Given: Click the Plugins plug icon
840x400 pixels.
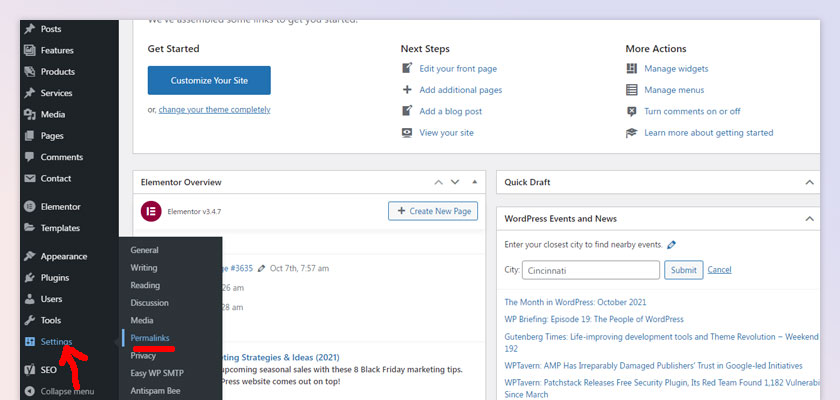Looking at the screenshot, I should [x=30, y=278].
